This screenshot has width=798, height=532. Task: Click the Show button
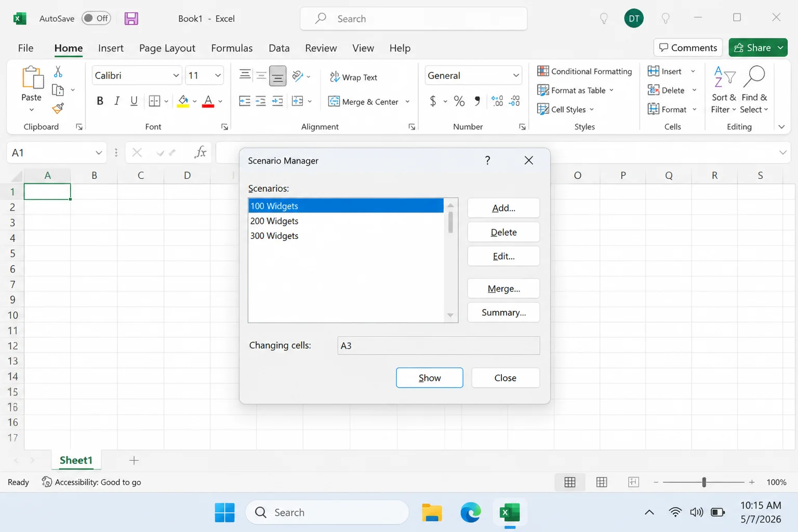[x=430, y=378]
